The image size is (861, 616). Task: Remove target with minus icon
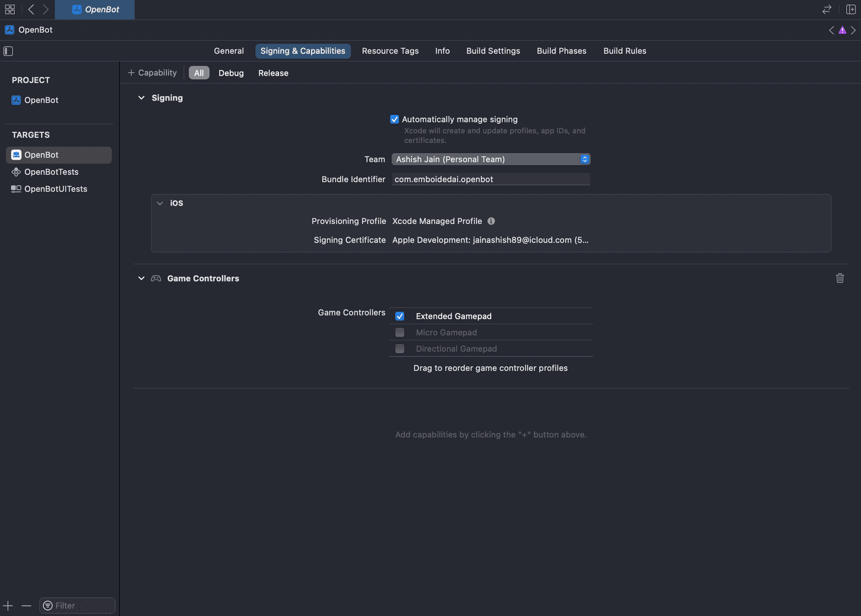click(x=26, y=606)
